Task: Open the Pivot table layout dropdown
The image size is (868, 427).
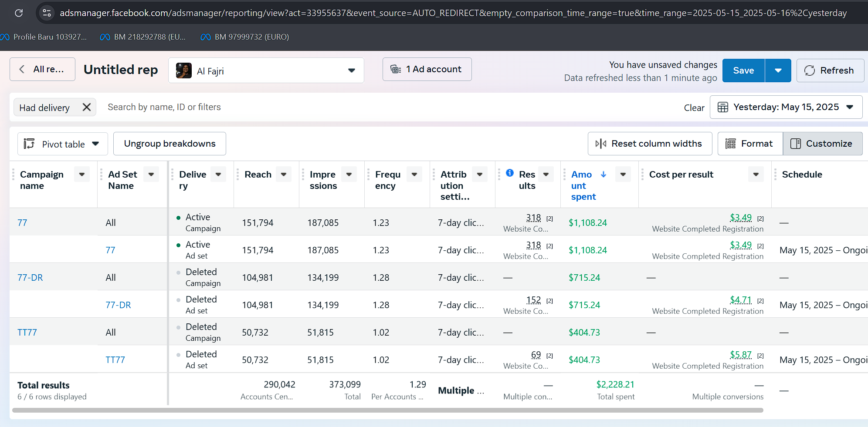Action: tap(62, 144)
